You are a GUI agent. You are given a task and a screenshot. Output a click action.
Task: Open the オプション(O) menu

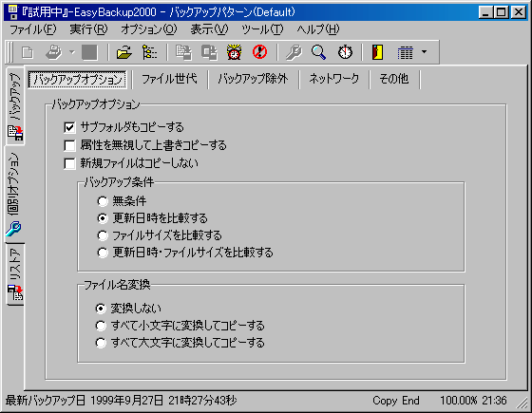pos(149,29)
